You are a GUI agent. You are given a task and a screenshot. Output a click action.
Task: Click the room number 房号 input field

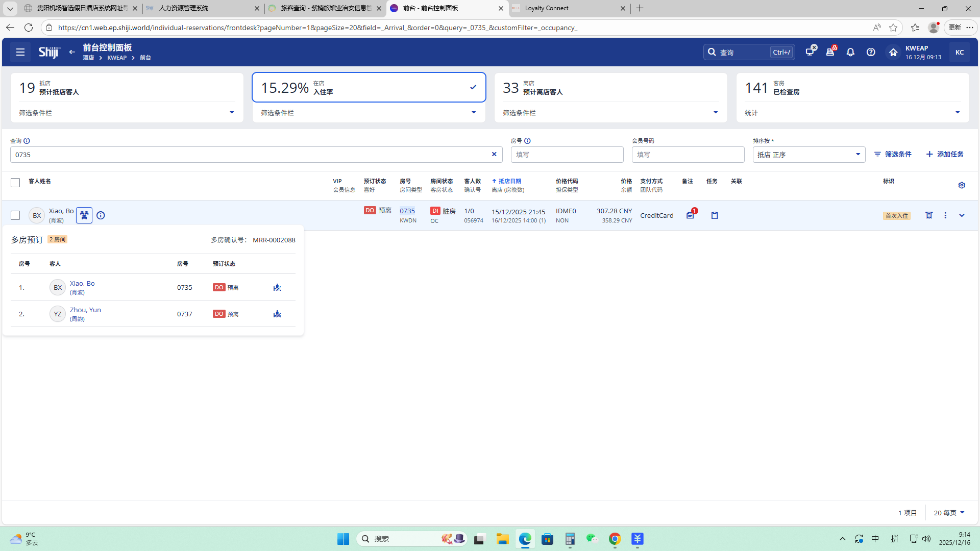point(567,155)
